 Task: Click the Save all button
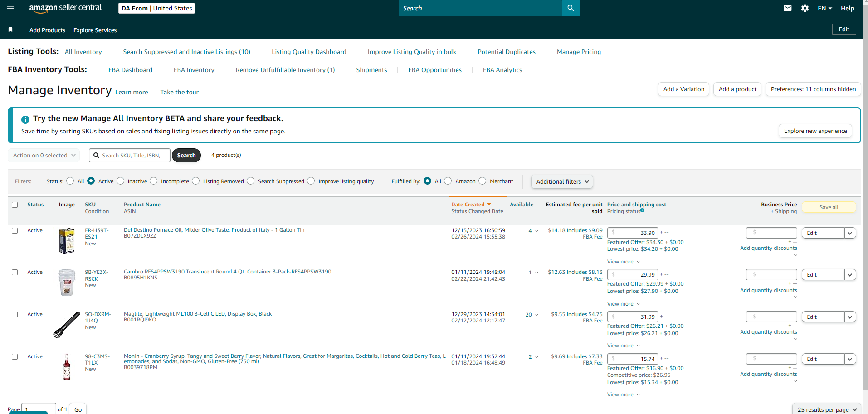tap(829, 207)
